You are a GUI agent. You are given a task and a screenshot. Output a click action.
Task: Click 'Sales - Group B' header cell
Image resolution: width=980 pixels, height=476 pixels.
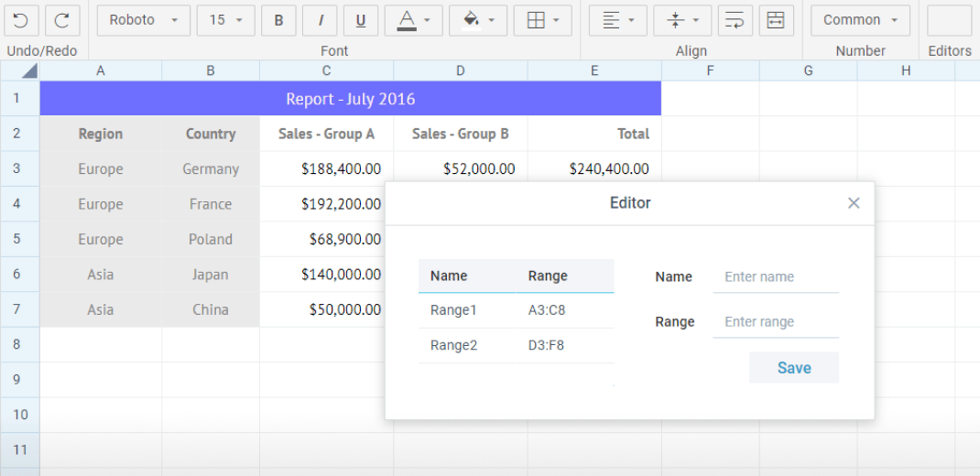pyautogui.click(x=461, y=134)
